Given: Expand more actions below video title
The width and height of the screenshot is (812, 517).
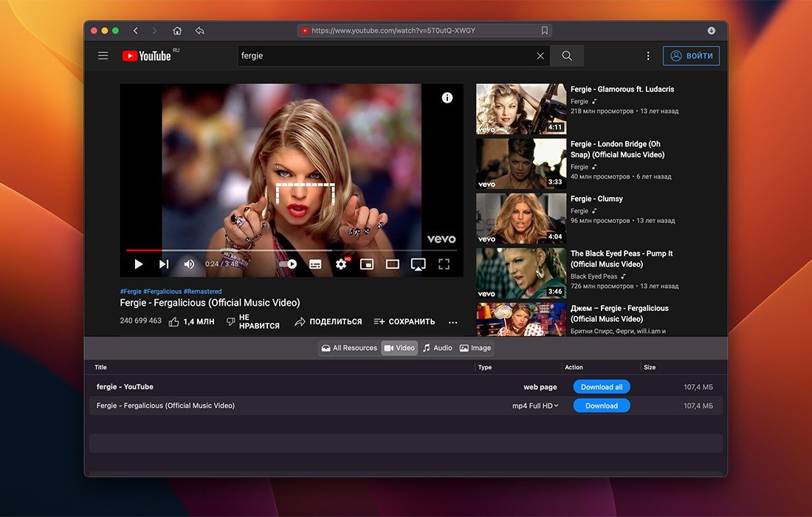Looking at the screenshot, I should click(x=453, y=322).
